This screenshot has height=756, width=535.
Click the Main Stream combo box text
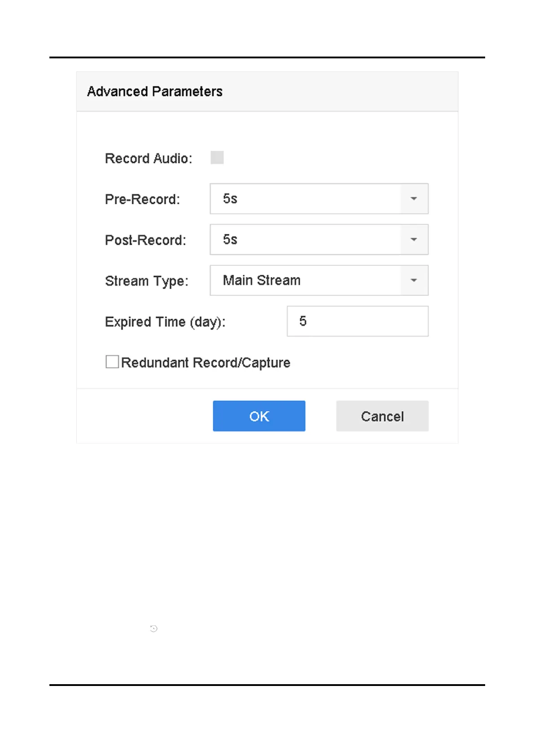[261, 280]
